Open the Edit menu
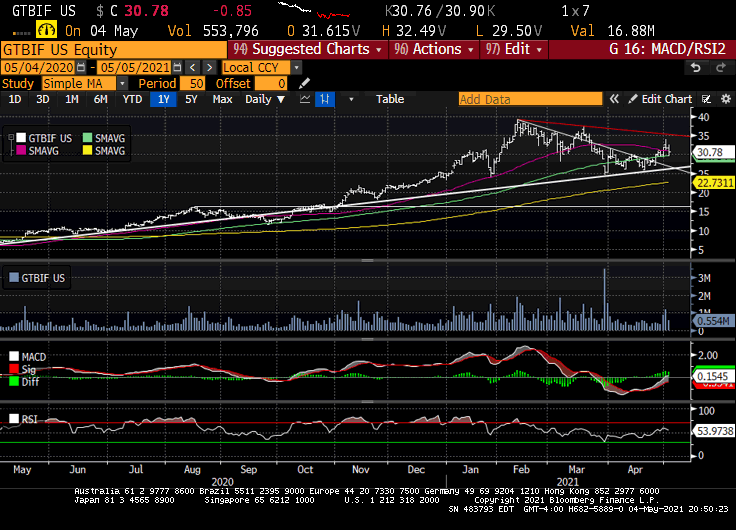 tap(514, 49)
